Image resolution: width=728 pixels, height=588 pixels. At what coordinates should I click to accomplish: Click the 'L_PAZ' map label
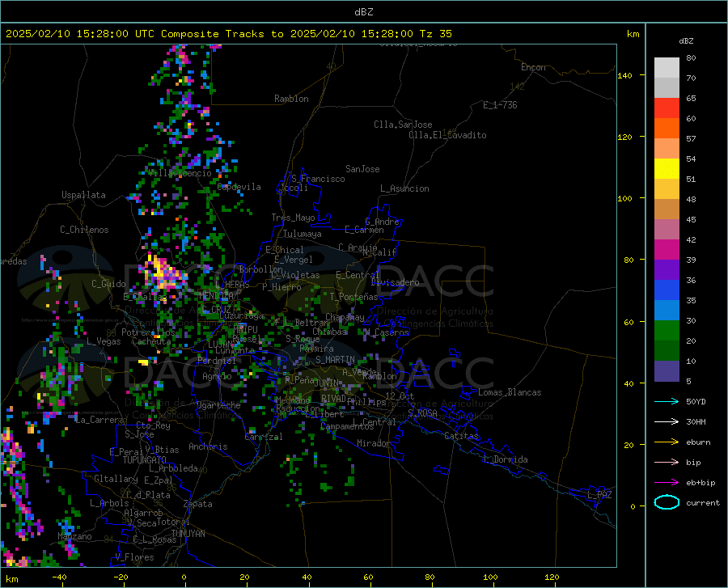(x=599, y=495)
